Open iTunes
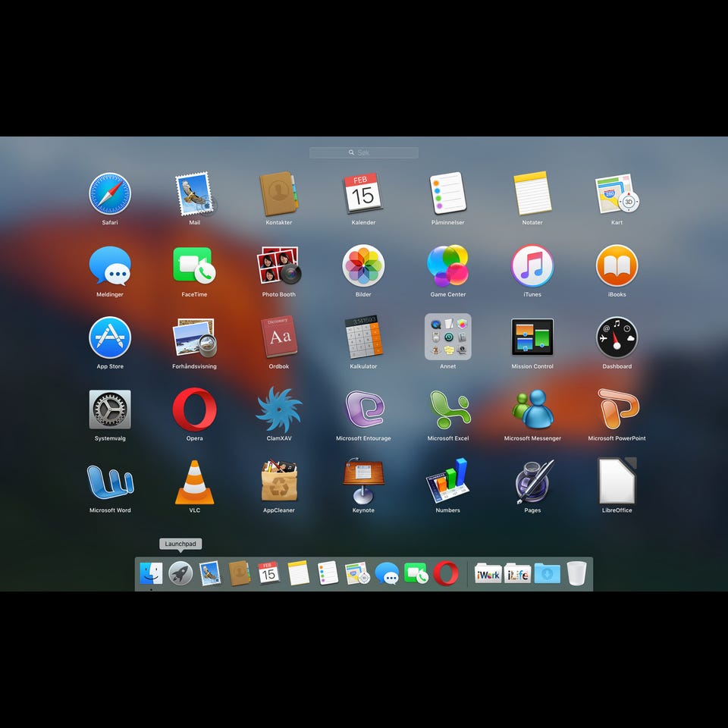The width and height of the screenshot is (728, 728). point(532,265)
